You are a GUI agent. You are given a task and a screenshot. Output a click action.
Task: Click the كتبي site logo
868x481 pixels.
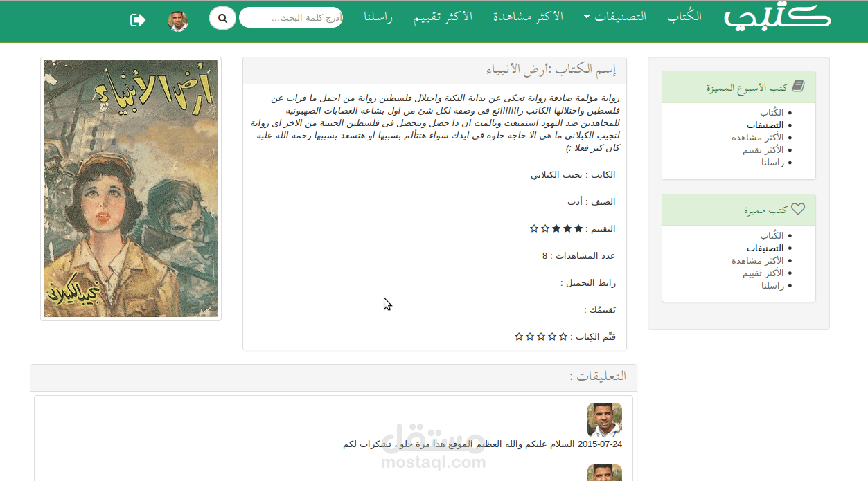pyautogui.click(x=778, y=17)
